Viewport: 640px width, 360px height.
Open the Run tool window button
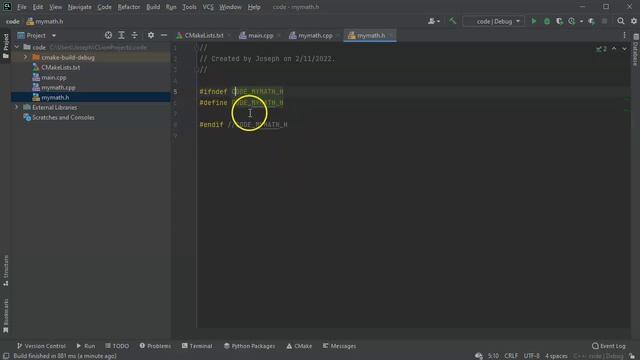coord(85,346)
